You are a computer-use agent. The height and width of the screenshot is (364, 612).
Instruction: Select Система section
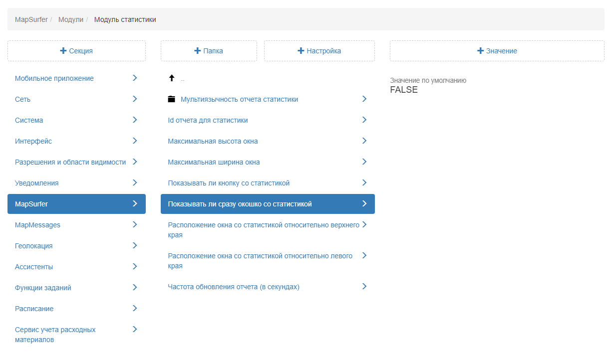point(76,120)
